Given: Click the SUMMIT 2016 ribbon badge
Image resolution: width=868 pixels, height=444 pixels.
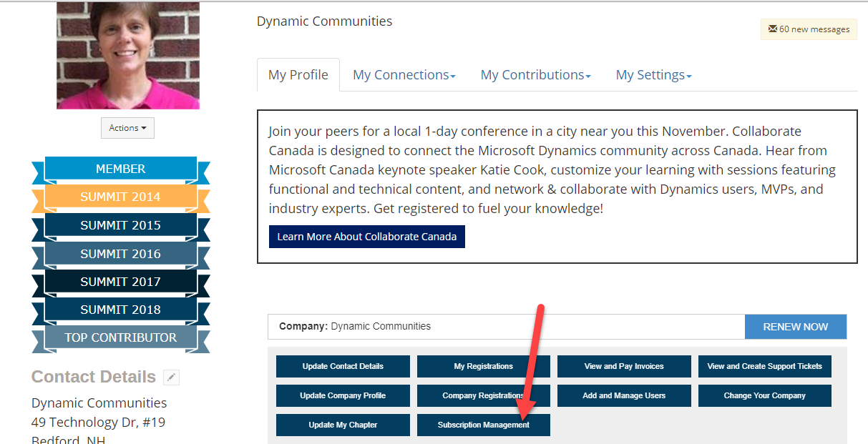Looking at the screenshot, I should 121,254.
